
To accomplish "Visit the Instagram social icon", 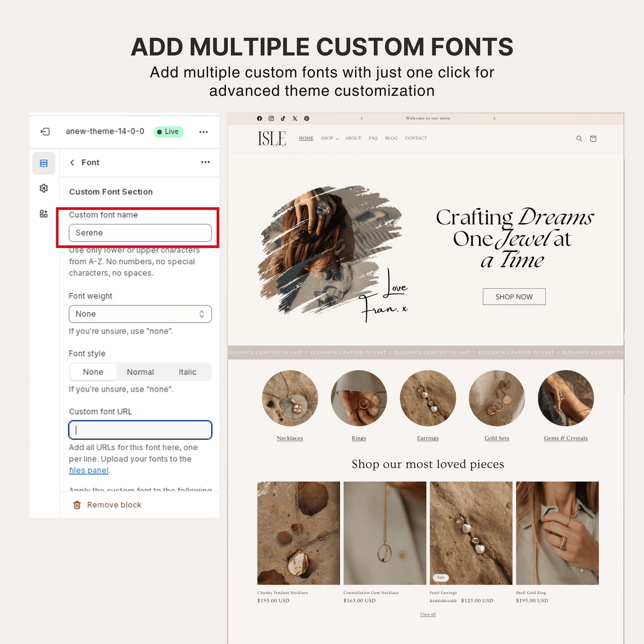I will 271,119.
